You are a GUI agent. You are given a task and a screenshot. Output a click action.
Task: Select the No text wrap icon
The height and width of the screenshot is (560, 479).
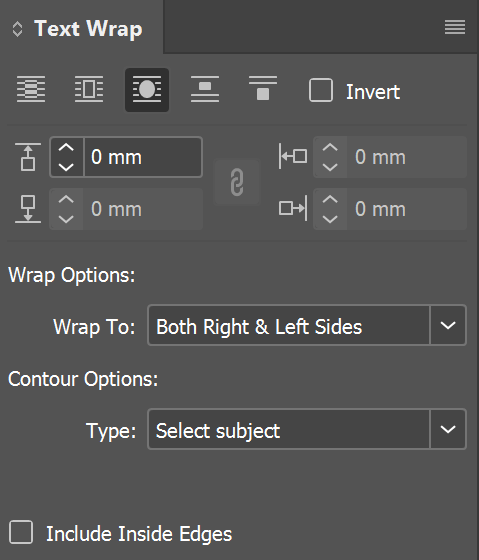[x=31, y=89]
